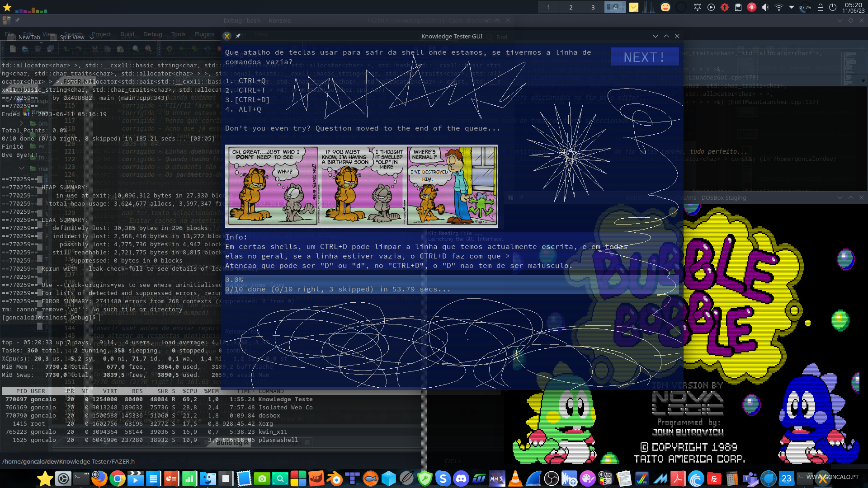The height and width of the screenshot is (488, 868).
Task: Open the notifications bell tray icon
Action: [698, 7]
